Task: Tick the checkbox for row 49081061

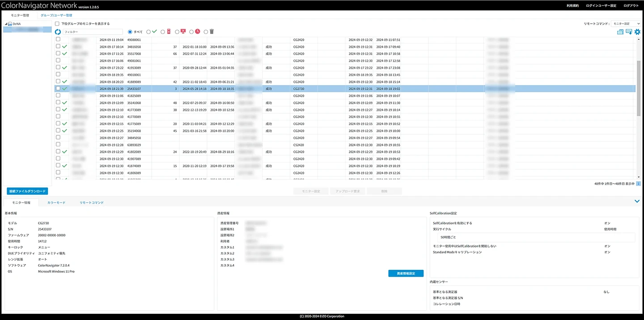Action: click(x=58, y=60)
